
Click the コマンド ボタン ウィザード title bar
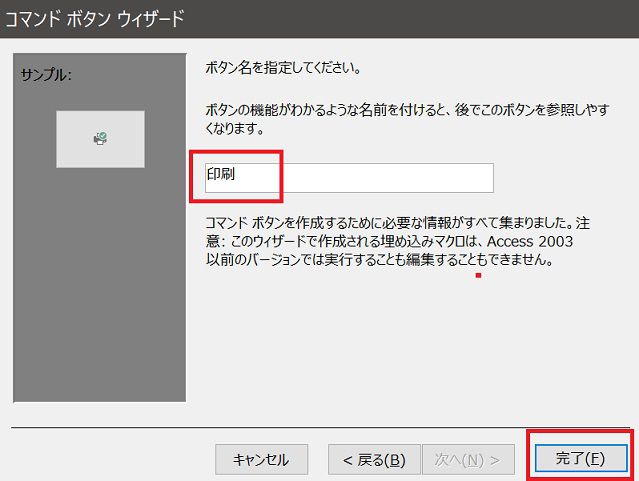tap(95, 18)
